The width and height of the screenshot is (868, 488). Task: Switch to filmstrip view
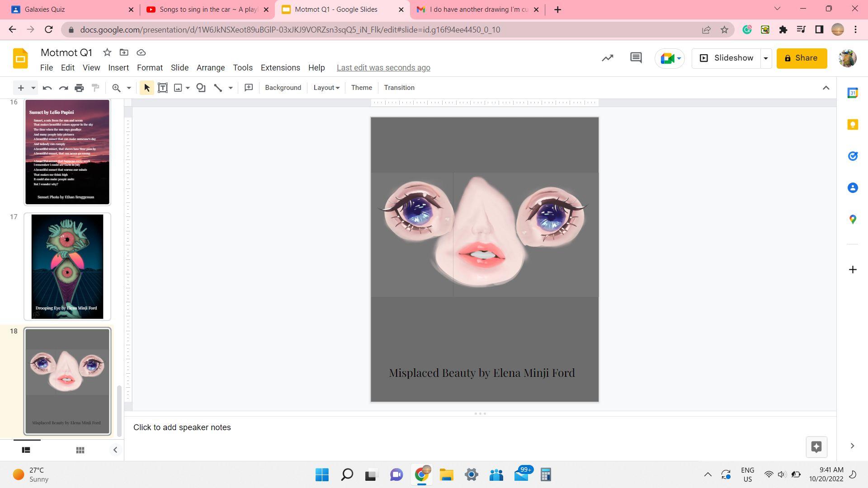click(26, 450)
